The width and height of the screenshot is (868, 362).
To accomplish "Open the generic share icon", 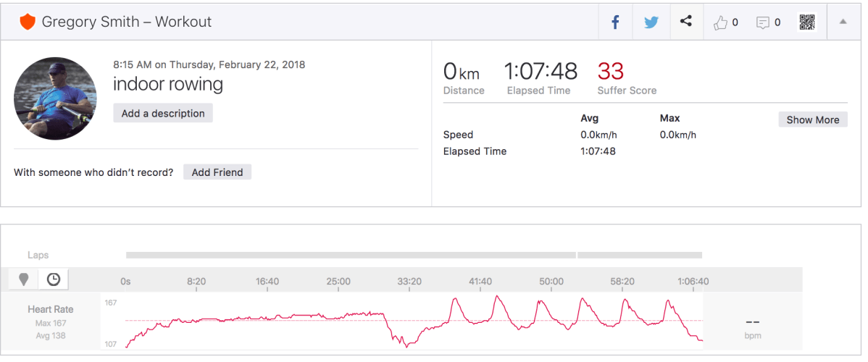I will click(x=685, y=22).
